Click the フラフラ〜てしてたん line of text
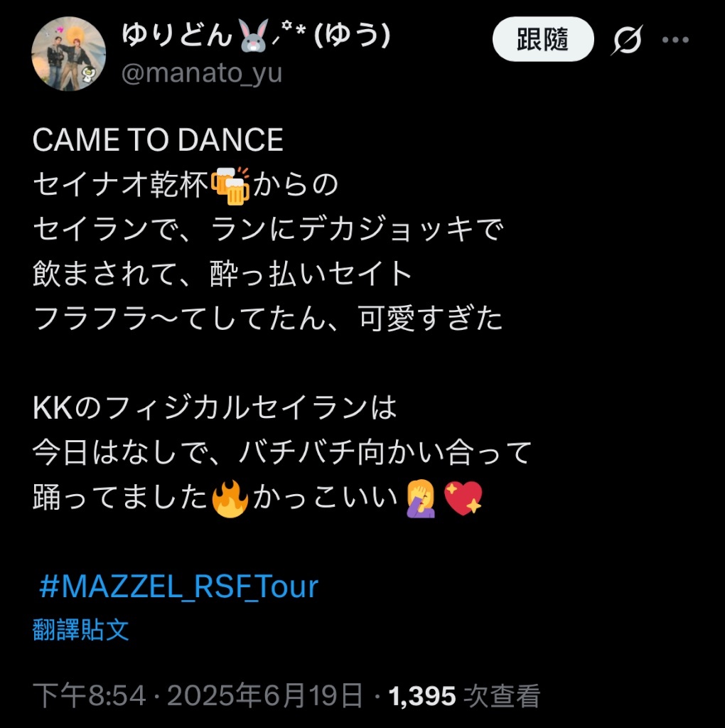 pyautogui.click(x=268, y=318)
